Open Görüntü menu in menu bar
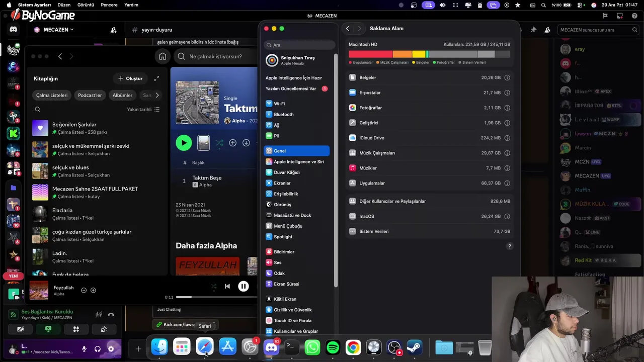The height and width of the screenshot is (362, 644). pos(86,5)
